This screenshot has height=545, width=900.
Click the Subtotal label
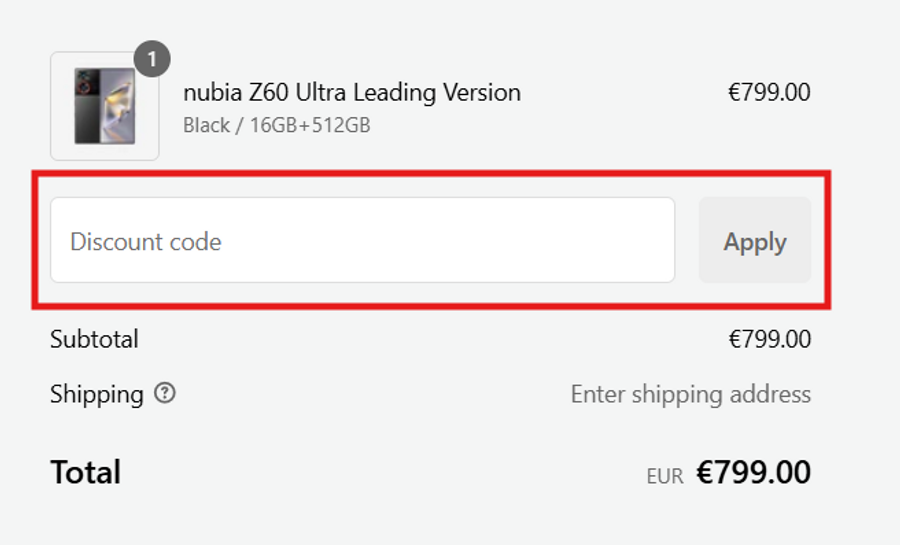pyautogui.click(x=94, y=339)
